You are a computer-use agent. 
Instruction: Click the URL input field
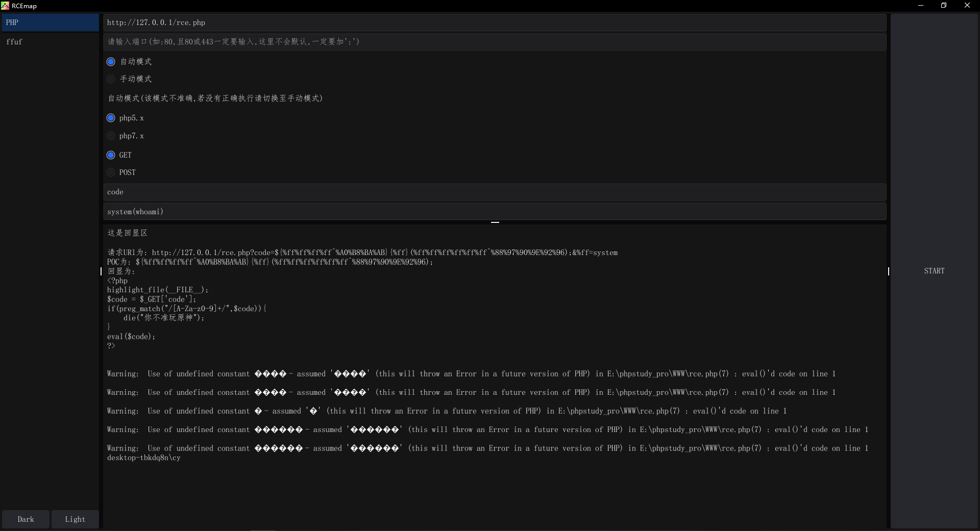point(494,22)
